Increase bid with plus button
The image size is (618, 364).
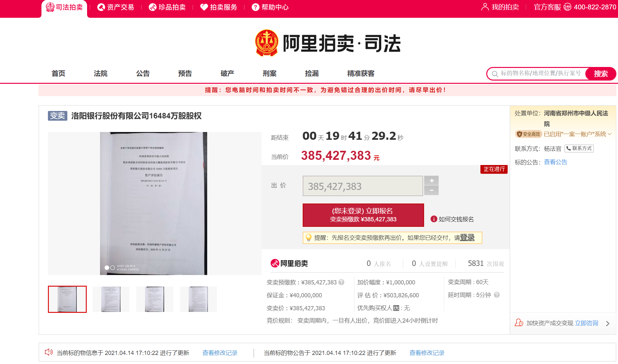(432, 181)
